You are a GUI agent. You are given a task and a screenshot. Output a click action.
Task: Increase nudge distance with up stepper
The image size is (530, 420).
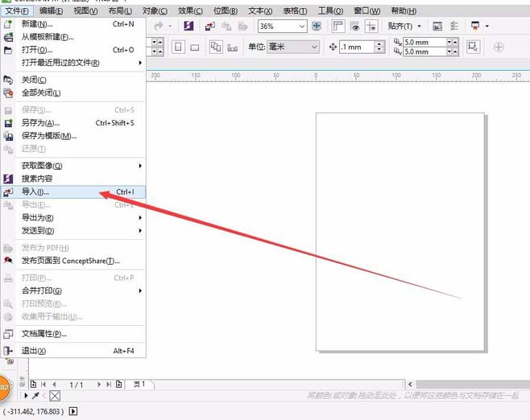click(x=379, y=44)
